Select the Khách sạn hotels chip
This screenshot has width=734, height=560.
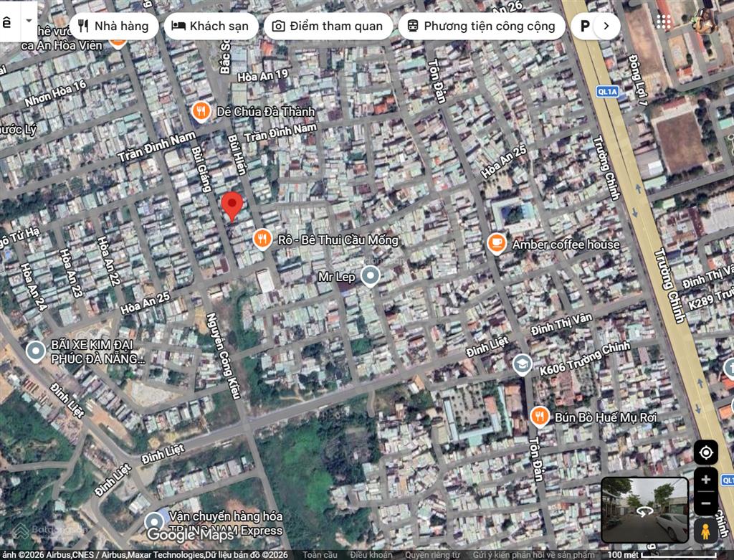click(x=211, y=26)
